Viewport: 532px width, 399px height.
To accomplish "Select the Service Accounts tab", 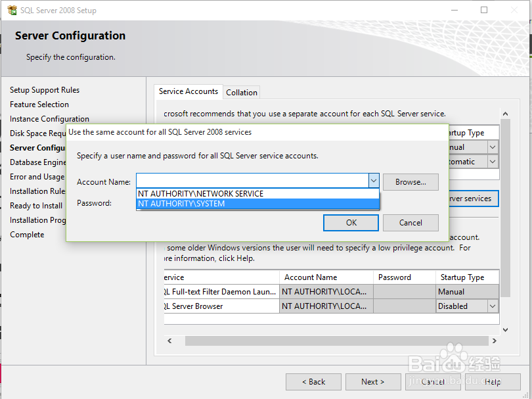I will pos(188,91).
